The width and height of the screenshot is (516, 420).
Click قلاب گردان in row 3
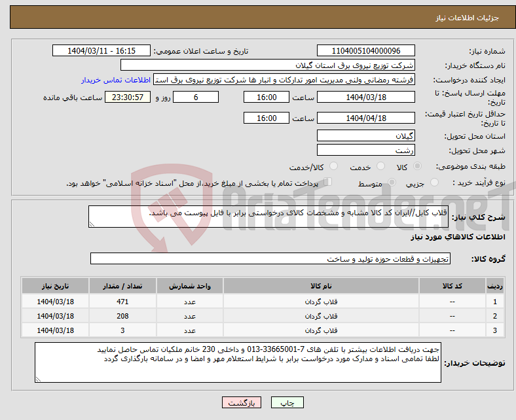point(321,330)
